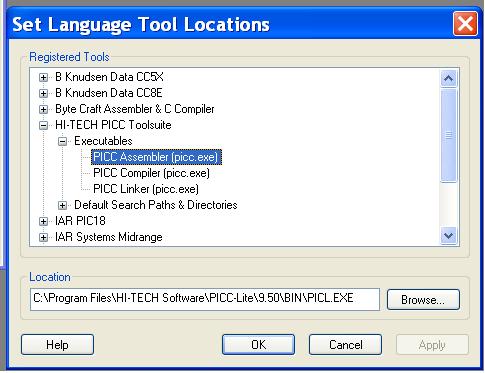Select the Executables tree item
Viewport: 485px width, 373px height.
coord(103,141)
